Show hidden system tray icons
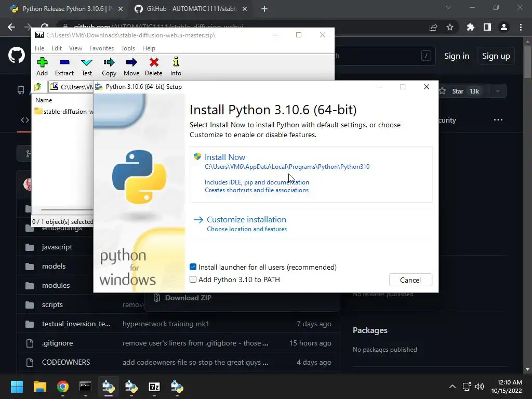Image resolution: width=532 pixels, height=399 pixels. click(453, 387)
